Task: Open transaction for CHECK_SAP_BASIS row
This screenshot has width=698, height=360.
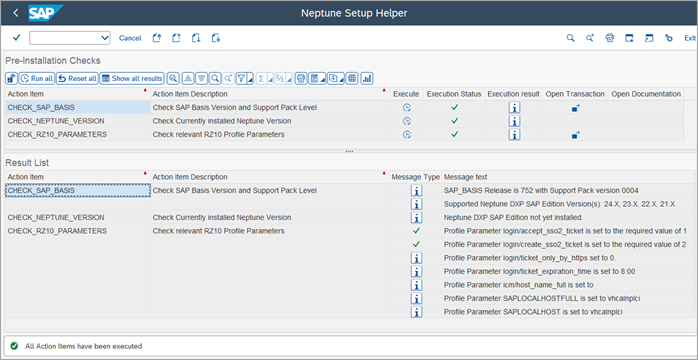Action: tap(575, 107)
